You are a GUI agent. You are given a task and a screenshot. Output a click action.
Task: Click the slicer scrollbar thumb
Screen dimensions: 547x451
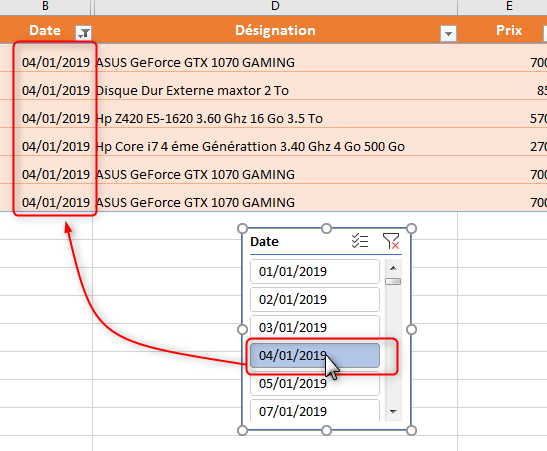tap(393, 281)
